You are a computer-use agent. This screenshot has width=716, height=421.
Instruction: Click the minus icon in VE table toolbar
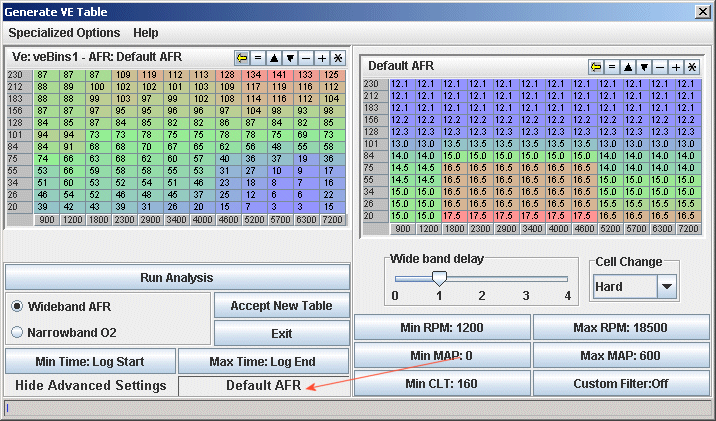(x=306, y=58)
